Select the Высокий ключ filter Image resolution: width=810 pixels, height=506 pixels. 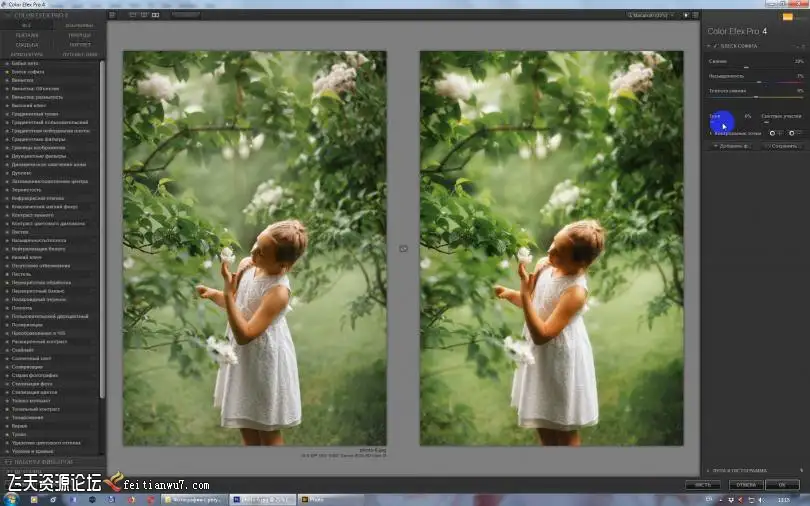[29, 105]
